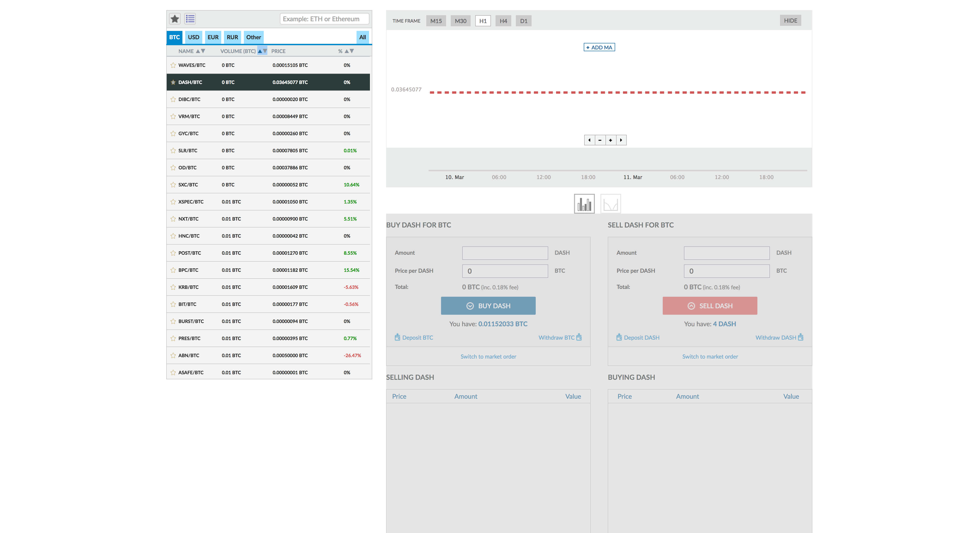Star the BIT/BTC pair
Viewport: 980px width, 533px height.
pos(173,304)
